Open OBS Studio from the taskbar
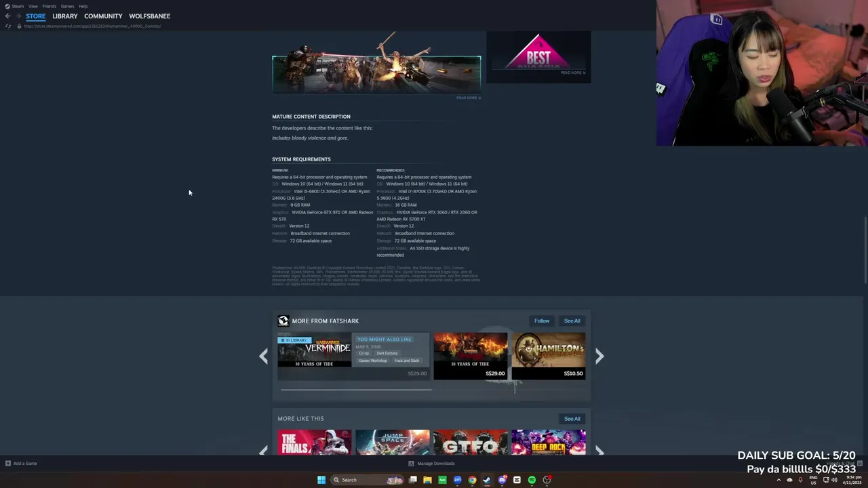The image size is (868, 488). pyautogui.click(x=547, y=480)
